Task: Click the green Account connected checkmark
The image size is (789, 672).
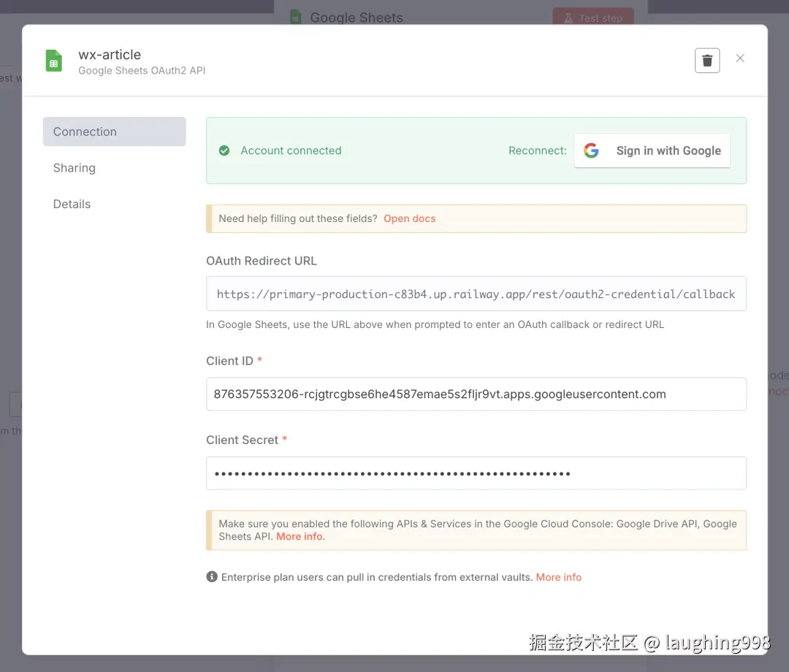Action: (224, 150)
